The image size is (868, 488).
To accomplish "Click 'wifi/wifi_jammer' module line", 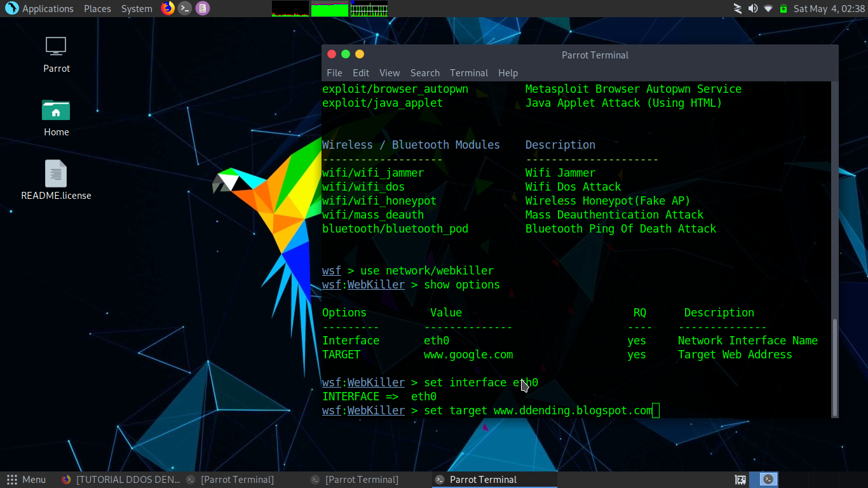I will (373, 173).
